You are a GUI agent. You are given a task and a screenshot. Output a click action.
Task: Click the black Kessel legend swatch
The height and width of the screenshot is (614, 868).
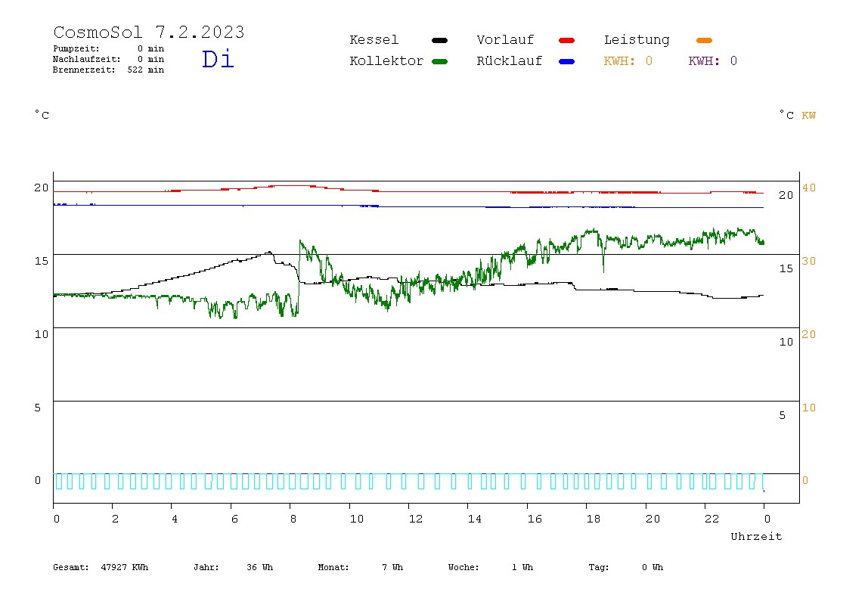(x=439, y=40)
